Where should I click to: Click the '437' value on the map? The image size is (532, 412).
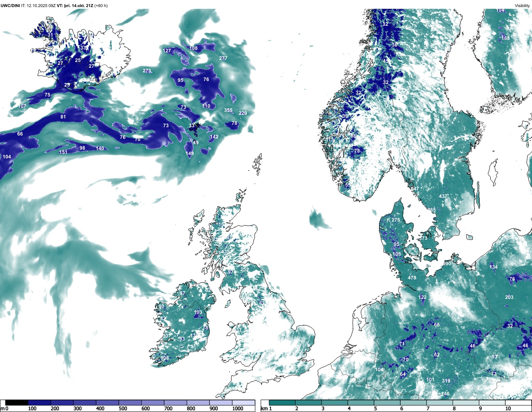[x=443, y=196]
